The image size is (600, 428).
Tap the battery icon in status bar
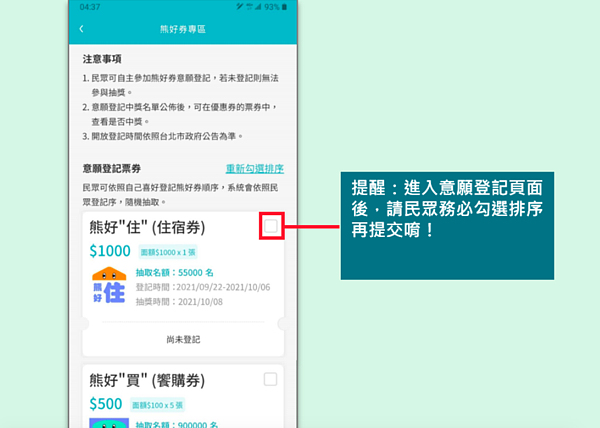pos(284,7)
